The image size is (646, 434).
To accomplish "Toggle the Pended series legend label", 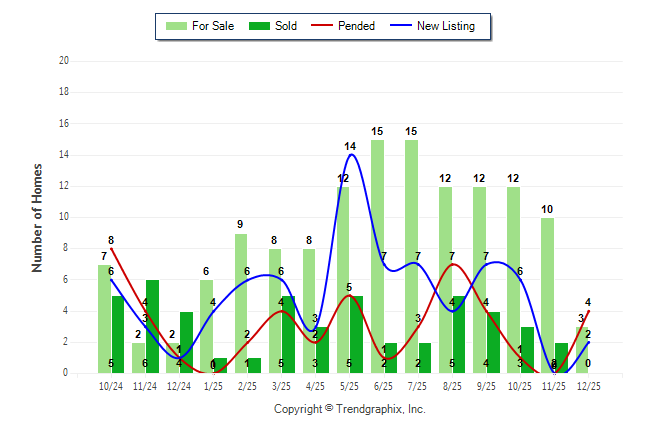I will 357,26.
